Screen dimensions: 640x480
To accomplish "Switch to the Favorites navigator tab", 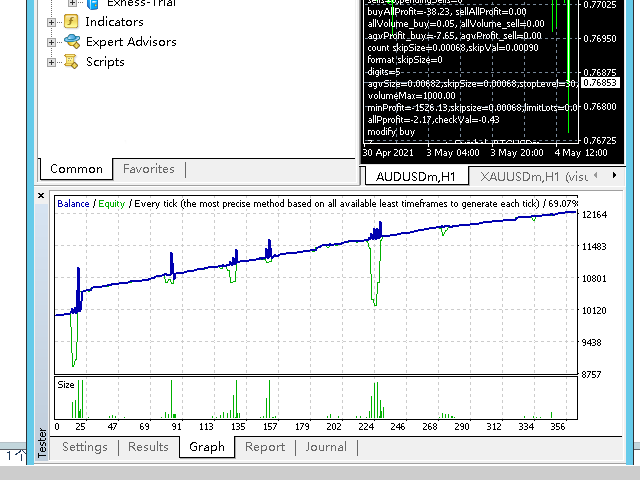I will pos(149,169).
